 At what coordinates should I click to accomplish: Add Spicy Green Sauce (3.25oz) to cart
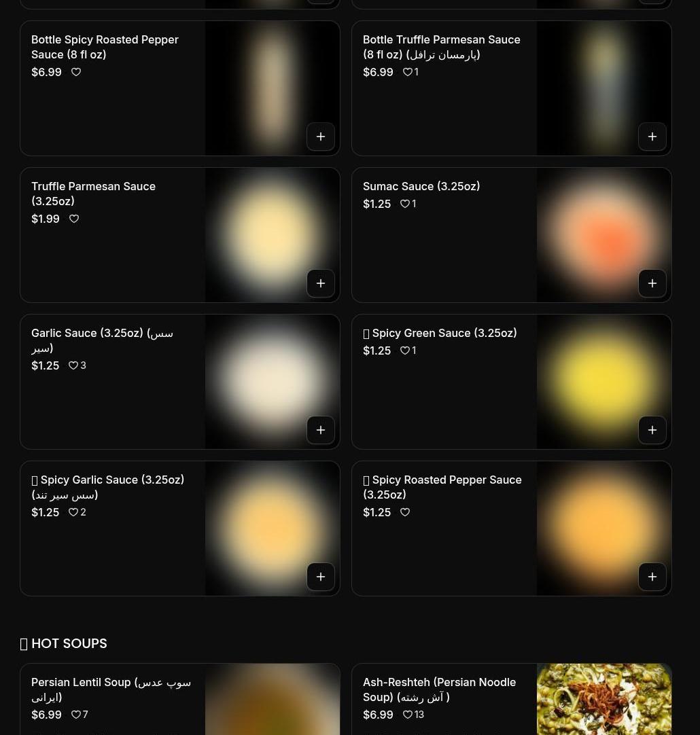tap(652, 430)
